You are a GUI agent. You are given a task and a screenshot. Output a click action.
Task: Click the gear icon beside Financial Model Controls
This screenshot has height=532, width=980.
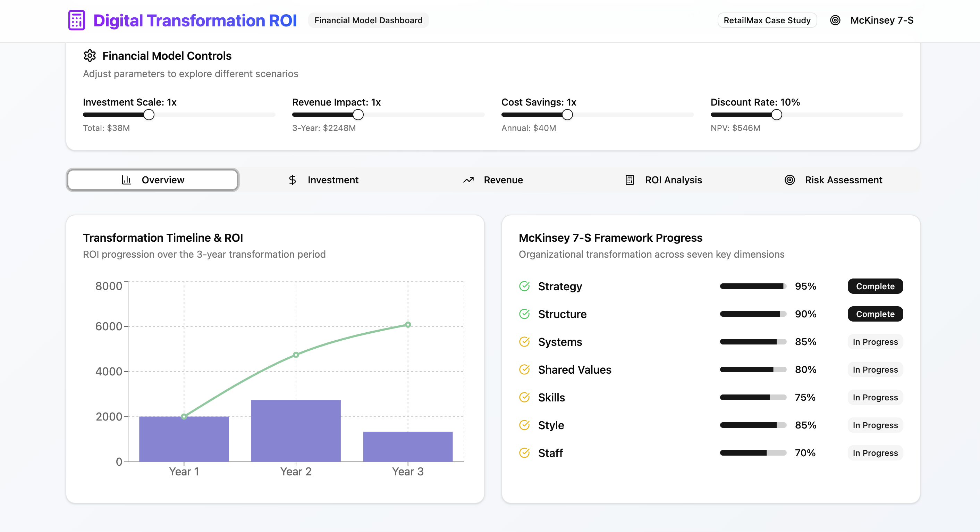point(90,56)
